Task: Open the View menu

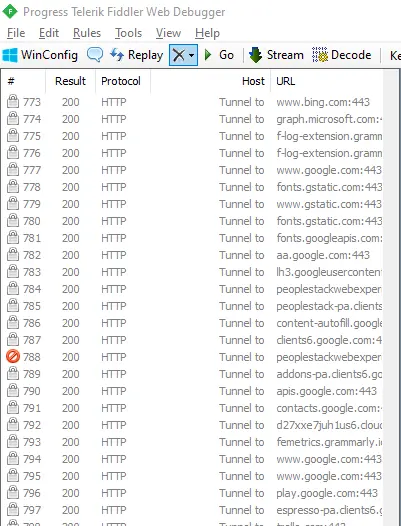Action: [168, 33]
